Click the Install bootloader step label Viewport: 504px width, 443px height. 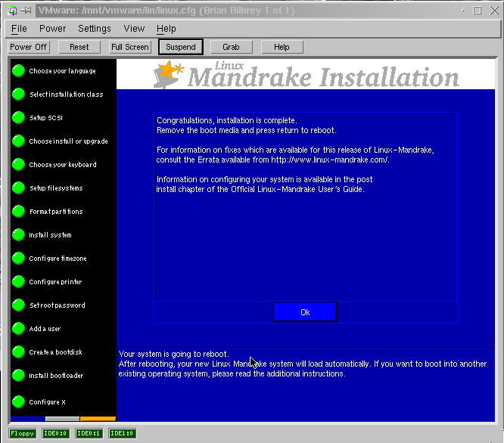coord(56,376)
